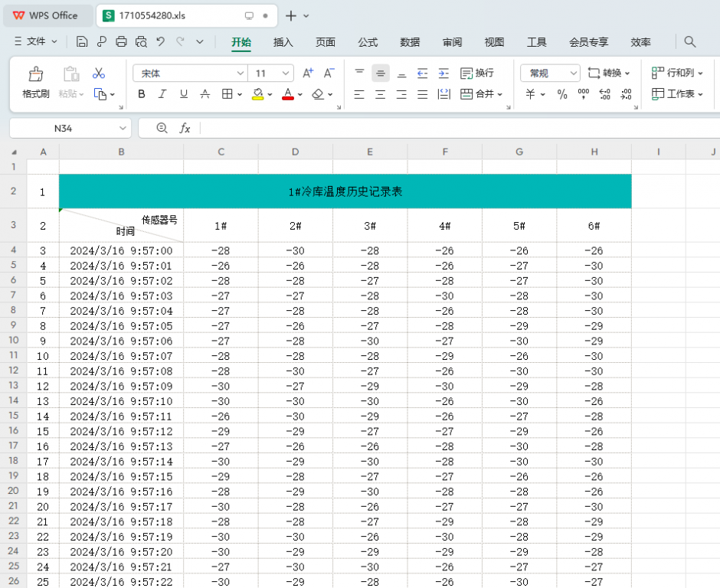This screenshot has width=720, height=588.
Task: Apply the red font color
Action: pyautogui.click(x=288, y=94)
